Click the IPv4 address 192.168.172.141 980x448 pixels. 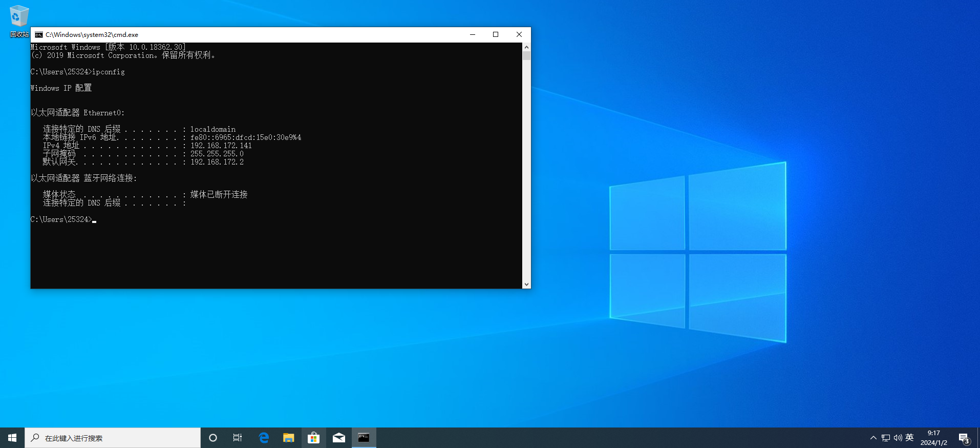click(x=221, y=146)
